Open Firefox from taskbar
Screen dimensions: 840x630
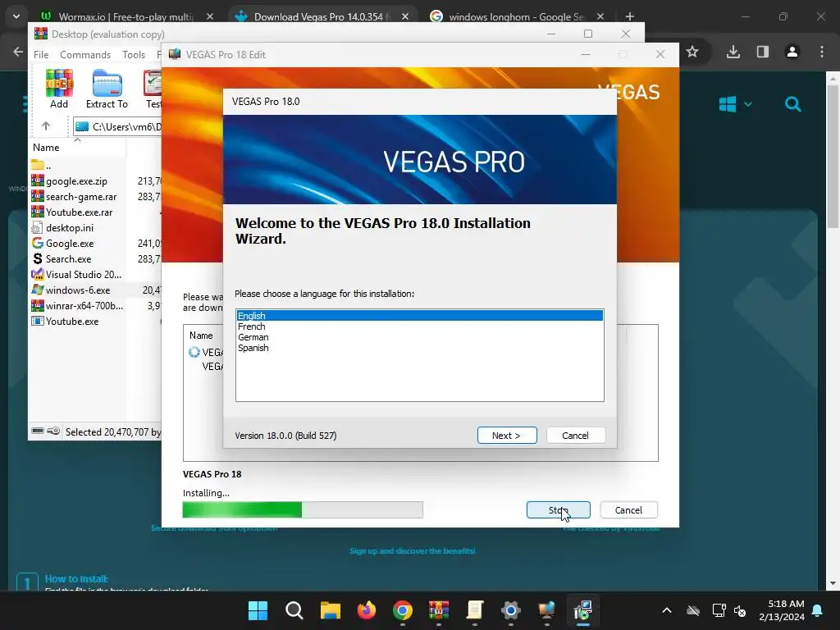point(367,610)
